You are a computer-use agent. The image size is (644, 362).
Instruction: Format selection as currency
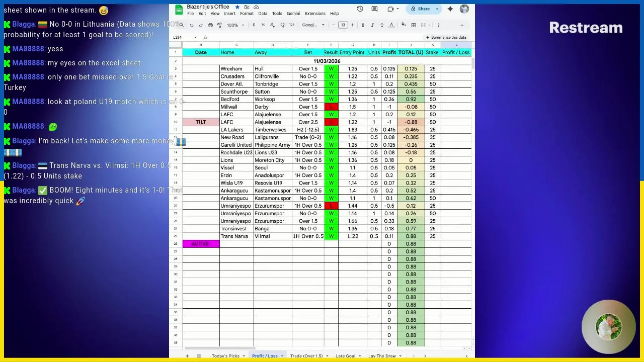[x=254, y=25]
